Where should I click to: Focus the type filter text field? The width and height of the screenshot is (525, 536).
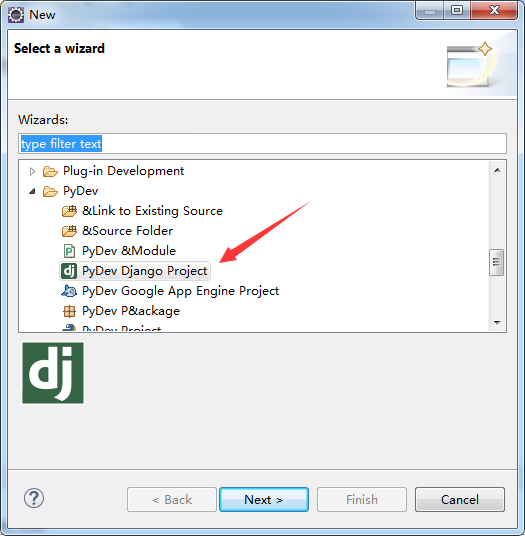pyautogui.click(x=262, y=144)
